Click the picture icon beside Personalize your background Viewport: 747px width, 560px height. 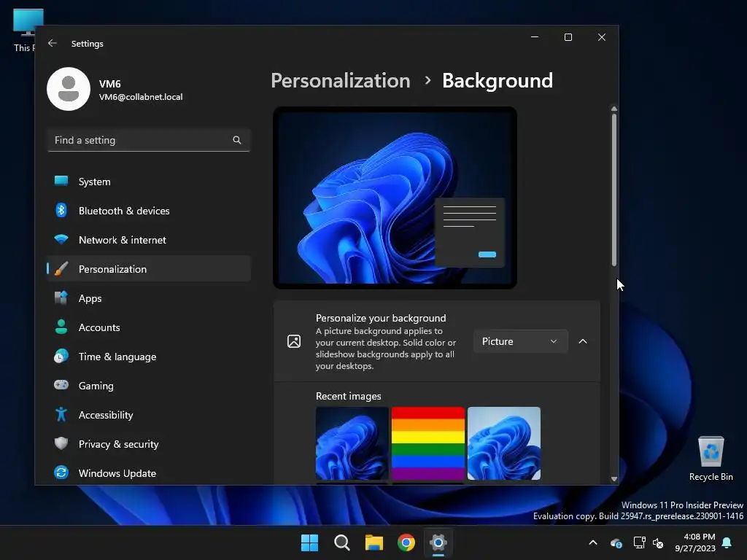(x=294, y=341)
